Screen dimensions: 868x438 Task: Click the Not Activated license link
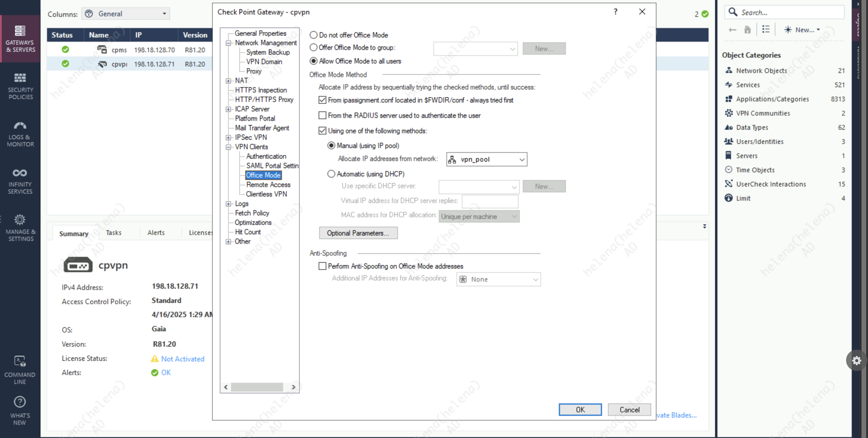click(183, 359)
